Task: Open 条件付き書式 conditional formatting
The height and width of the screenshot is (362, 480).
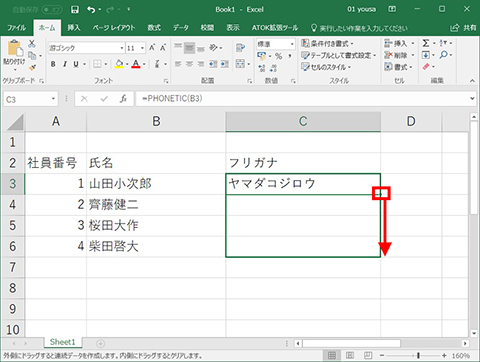Action: (x=327, y=43)
